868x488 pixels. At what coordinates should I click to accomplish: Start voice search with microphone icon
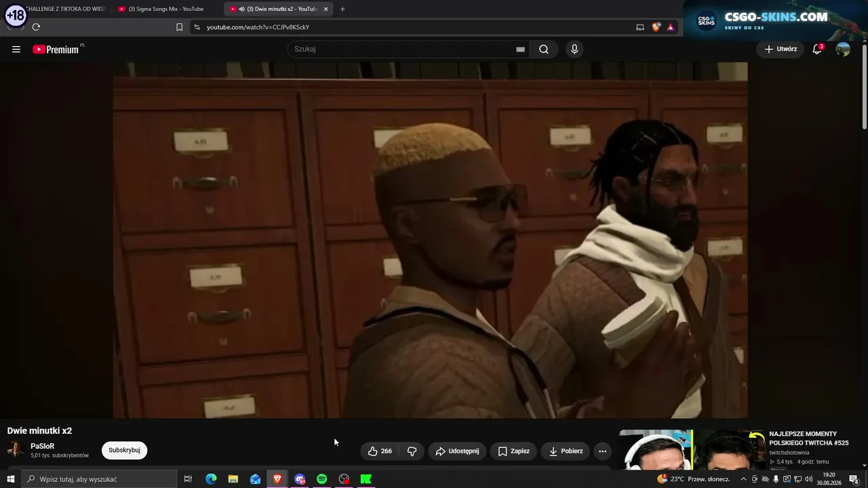click(574, 49)
